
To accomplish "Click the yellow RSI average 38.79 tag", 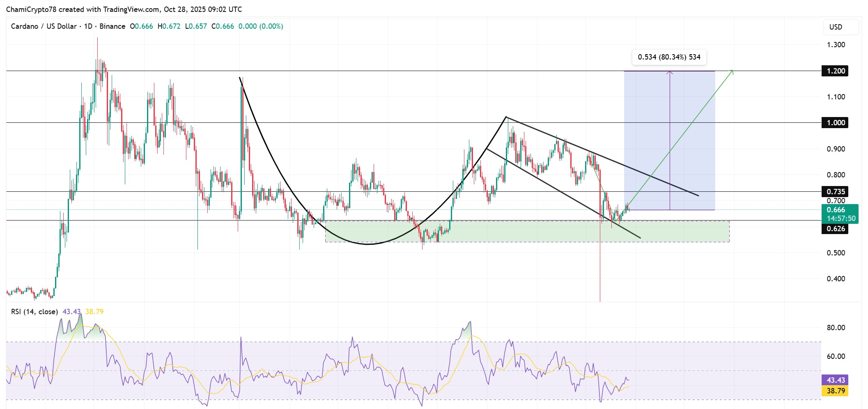I will [835, 391].
